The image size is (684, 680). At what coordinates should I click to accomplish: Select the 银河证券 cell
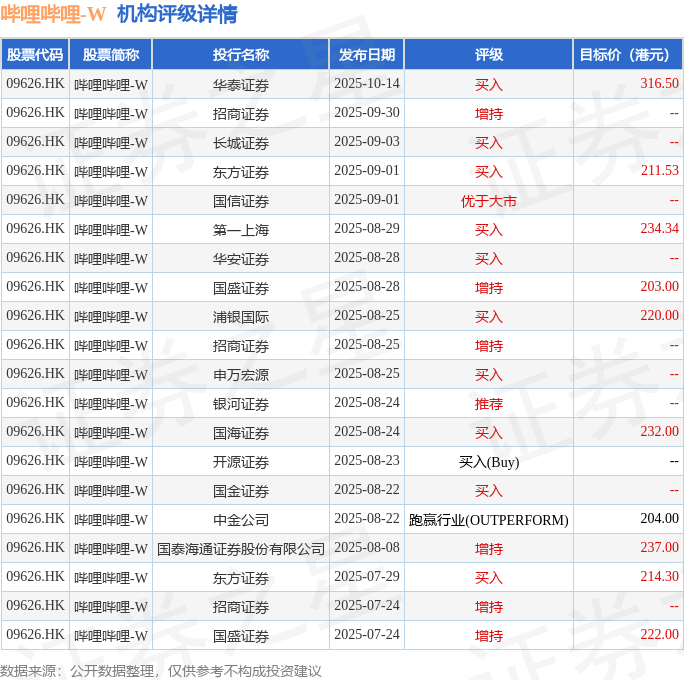[x=241, y=403]
